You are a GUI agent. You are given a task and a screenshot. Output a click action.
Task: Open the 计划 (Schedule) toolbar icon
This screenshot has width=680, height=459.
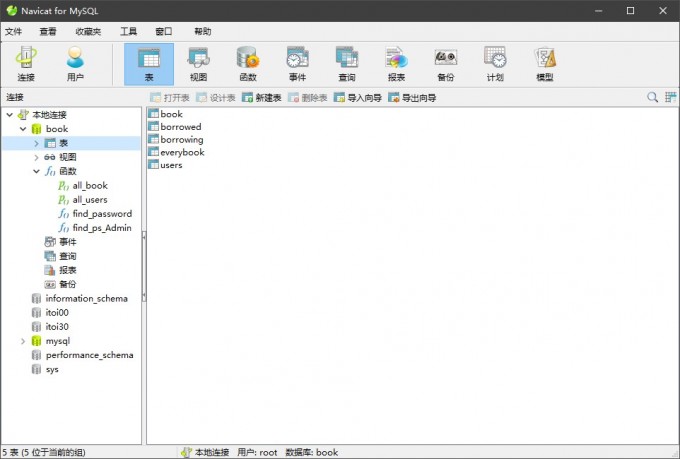[495, 64]
